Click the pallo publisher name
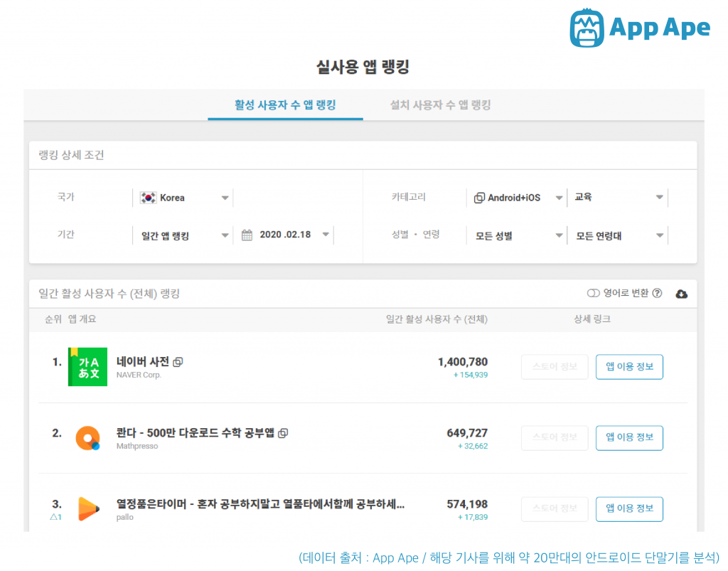 pyautogui.click(x=124, y=517)
